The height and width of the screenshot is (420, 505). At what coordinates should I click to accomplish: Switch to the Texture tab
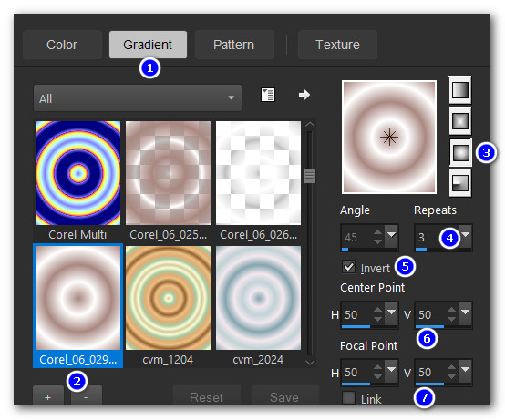[x=337, y=45]
